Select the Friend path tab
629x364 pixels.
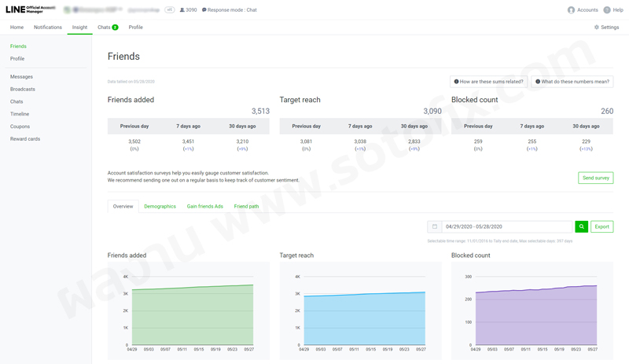(246, 206)
